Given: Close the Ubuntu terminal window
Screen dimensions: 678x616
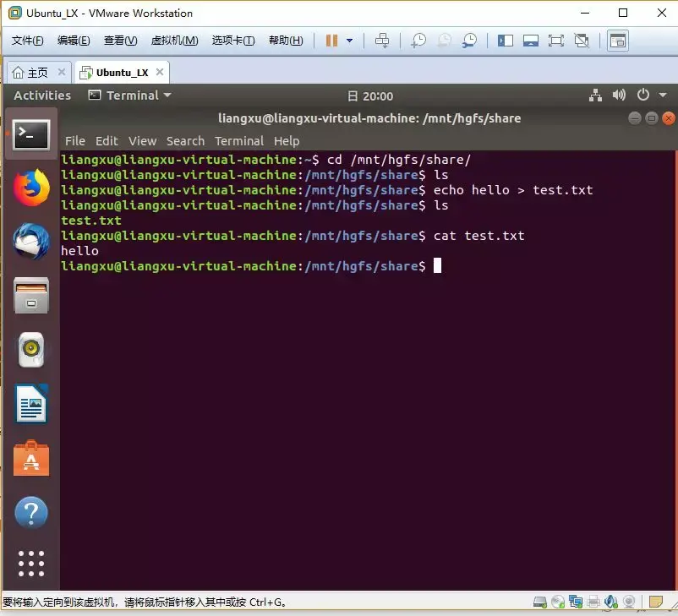Looking at the screenshot, I should (x=669, y=118).
